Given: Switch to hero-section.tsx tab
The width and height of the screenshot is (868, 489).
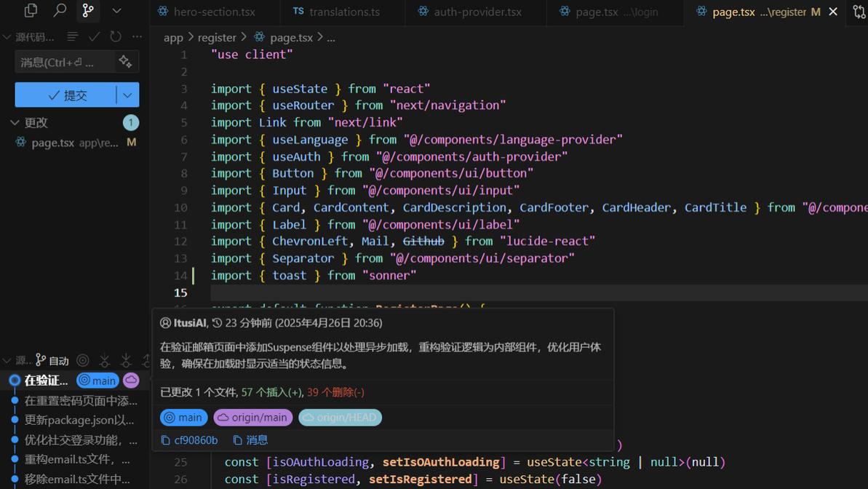Looking at the screenshot, I should pyautogui.click(x=215, y=12).
